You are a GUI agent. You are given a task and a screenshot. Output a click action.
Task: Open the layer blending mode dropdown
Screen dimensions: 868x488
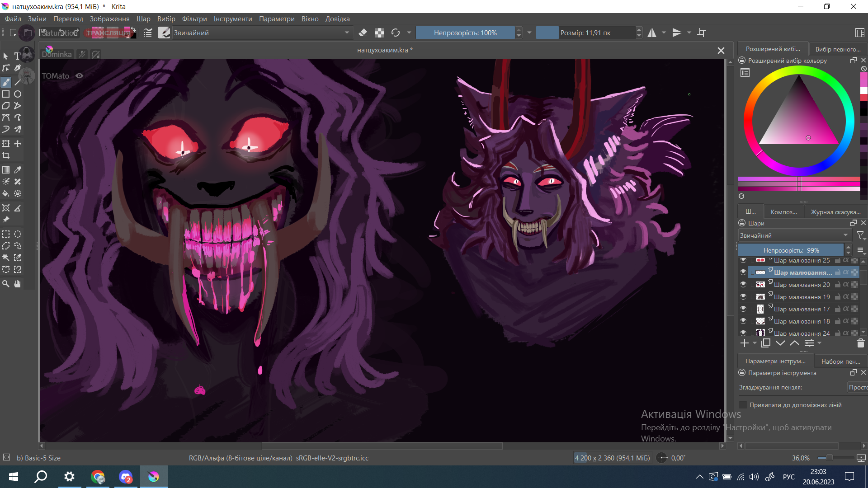794,235
